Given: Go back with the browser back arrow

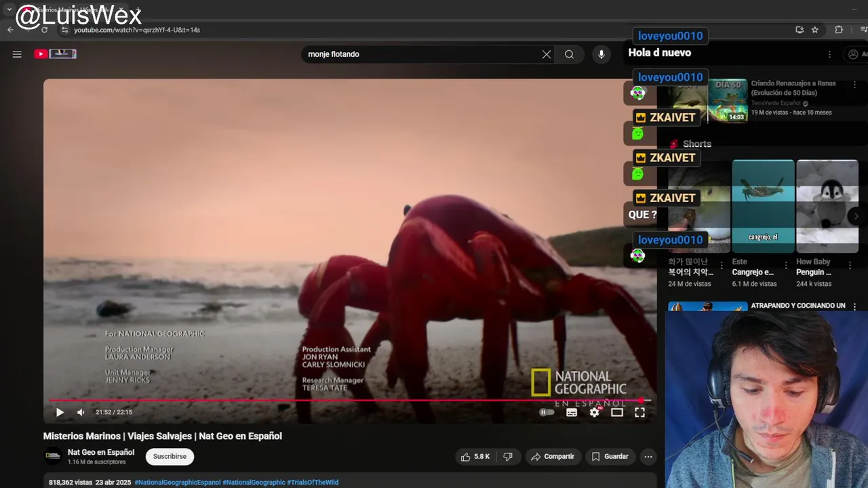Looking at the screenshot, I should click(10, 30).
